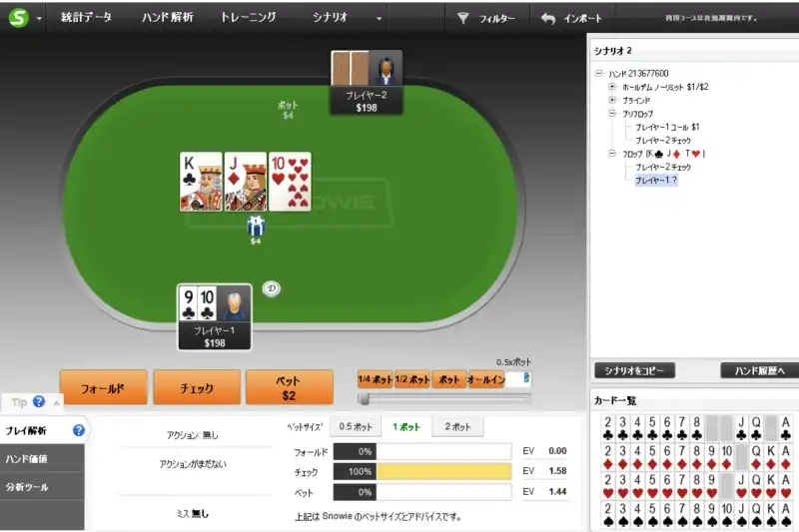Switch to the 2 ポット bet size tab

(457, 427)
